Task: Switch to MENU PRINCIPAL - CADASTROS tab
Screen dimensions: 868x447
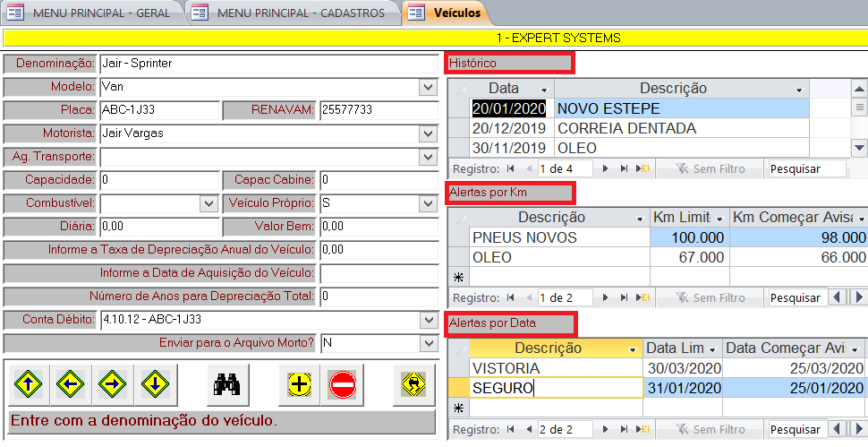Action: point(294,13)
